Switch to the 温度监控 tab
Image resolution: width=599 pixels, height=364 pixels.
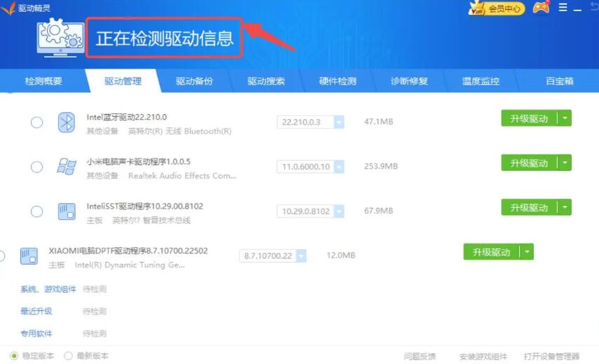coord(481,81)
